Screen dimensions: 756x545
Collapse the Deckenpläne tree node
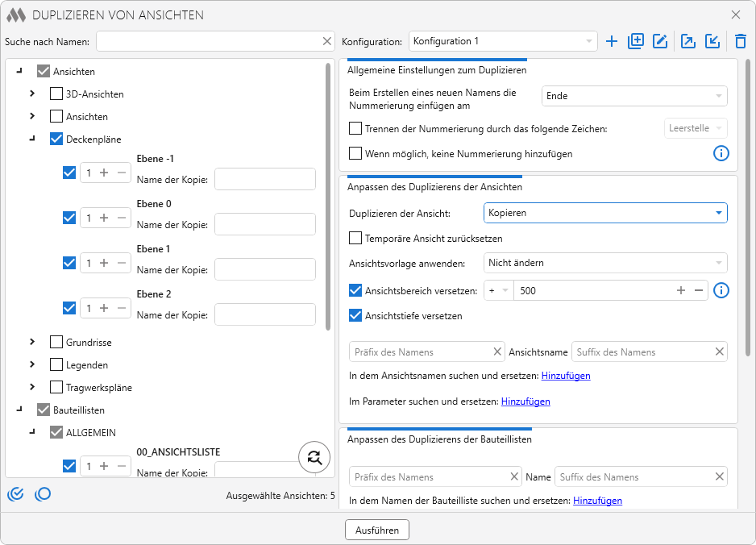coord(32,139)
